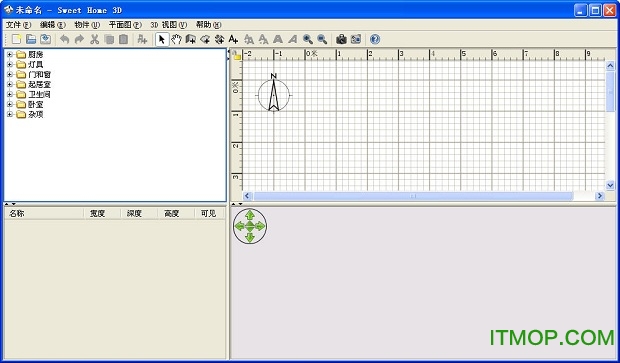The height and width of the screenshot is (363, 620).
Task: Open the 平面图(P) menu
Action: pos(125,25)
